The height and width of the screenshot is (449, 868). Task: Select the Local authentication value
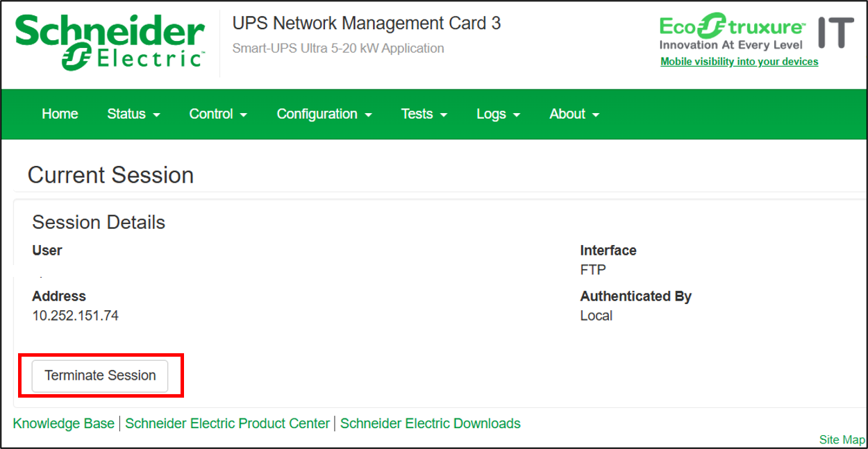596,316
